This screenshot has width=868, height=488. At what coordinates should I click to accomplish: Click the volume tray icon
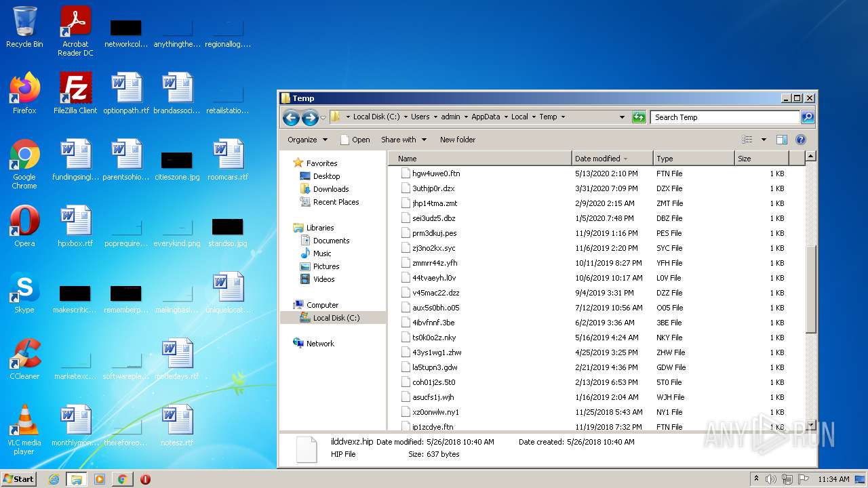(x=771, y=479)
